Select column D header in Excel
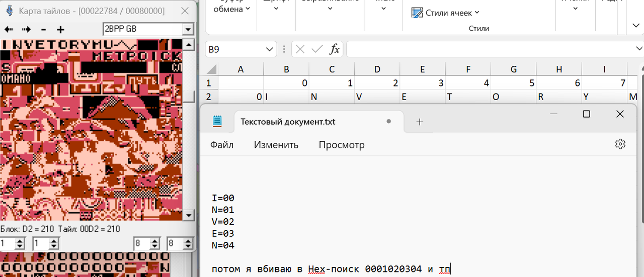This screenshot has width=644, height=277. 377,70
